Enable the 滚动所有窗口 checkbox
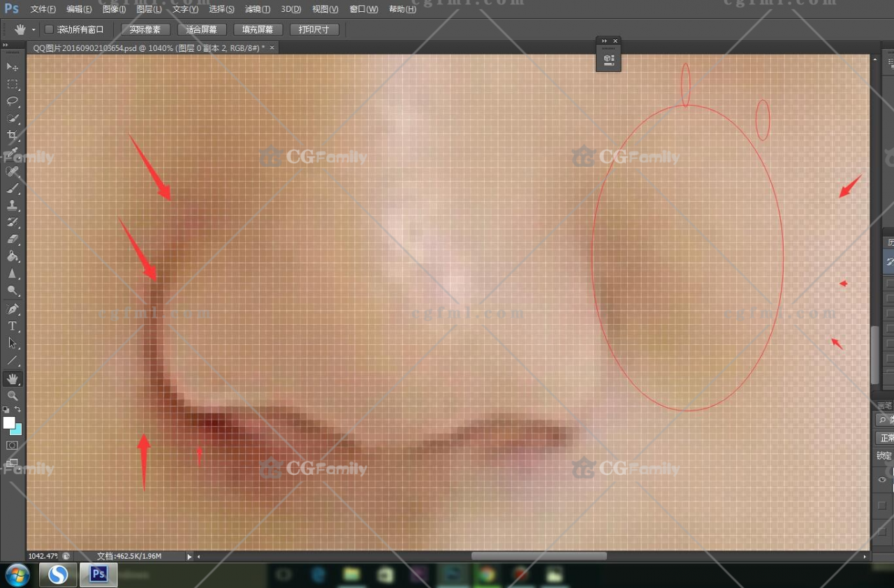The width and height of the screenshot is (894, 588). (x=49, y=29)
